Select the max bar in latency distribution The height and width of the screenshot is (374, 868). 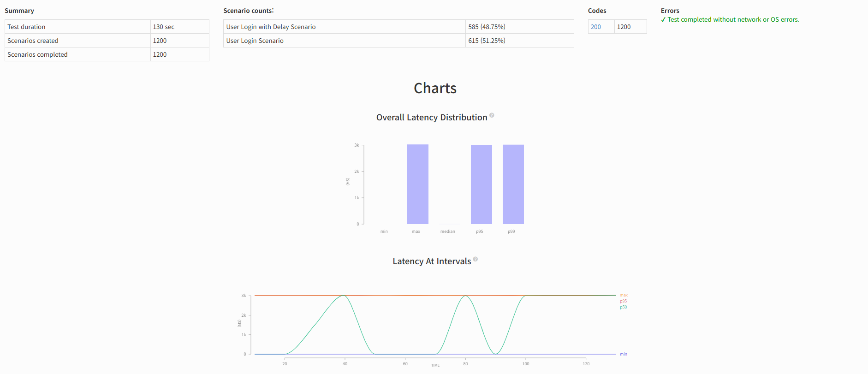pyautogui.click(x=417, y=184)
